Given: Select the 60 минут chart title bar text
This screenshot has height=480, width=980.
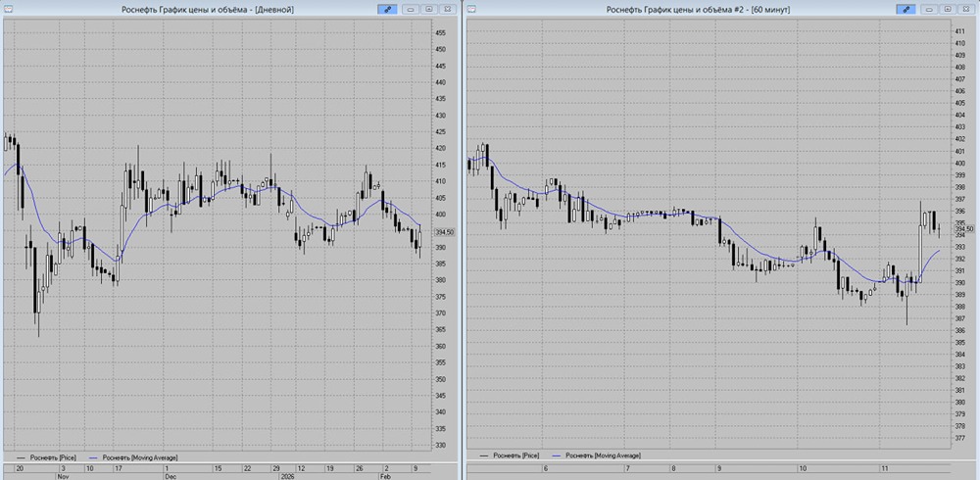Looking at the screenshot, I should point(698,10).
